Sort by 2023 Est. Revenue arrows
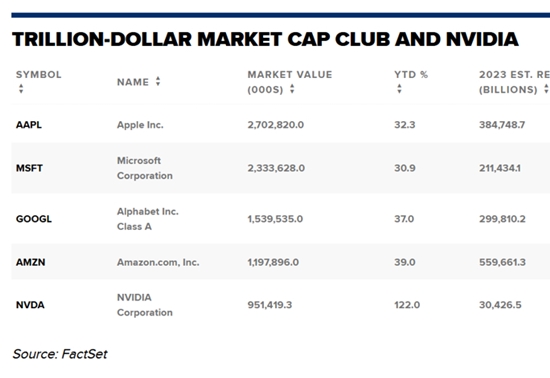 pyautogui.click(x=546, y=89)
